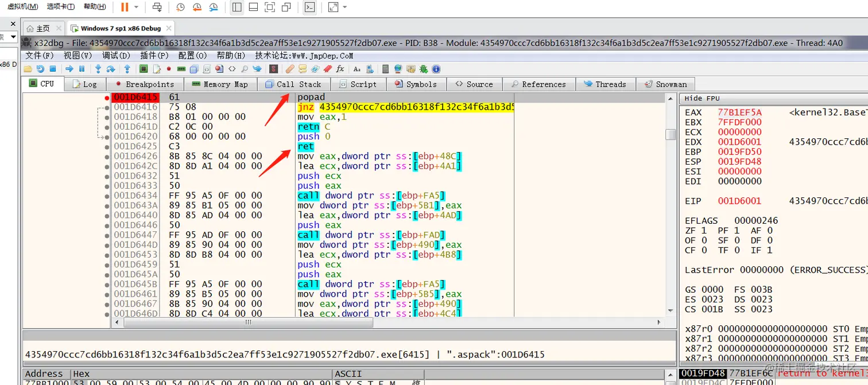Screen dimensions: 868x385
Task: Switch to the Call Stack tab
Action: point(293,84)
